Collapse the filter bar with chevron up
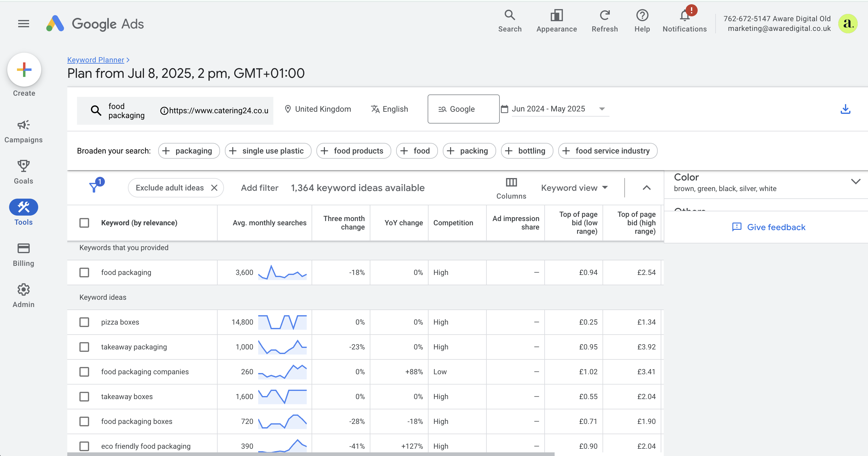This screenshot has width=868, height=456. 646,188
